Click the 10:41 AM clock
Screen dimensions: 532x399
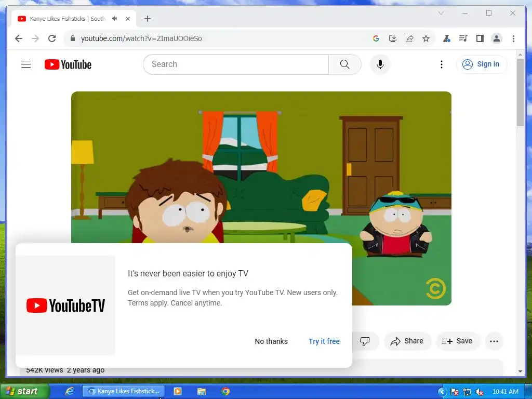505,392
